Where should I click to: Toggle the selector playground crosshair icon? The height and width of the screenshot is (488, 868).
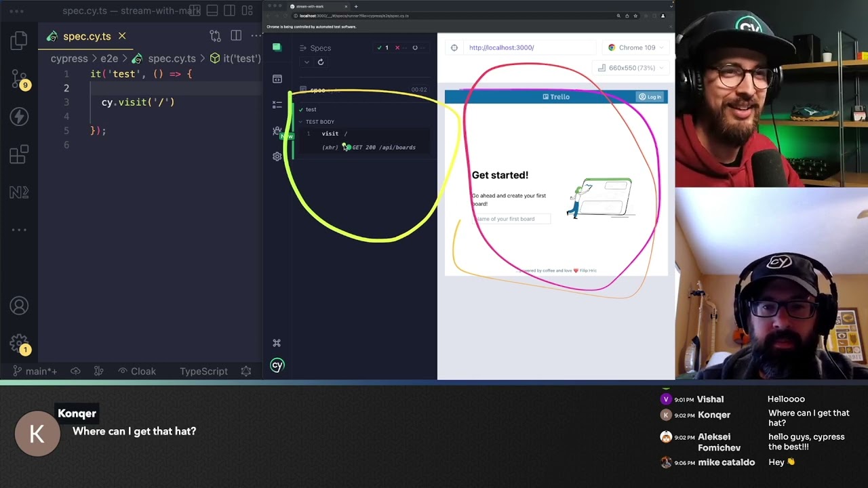[x=454, y=47]
